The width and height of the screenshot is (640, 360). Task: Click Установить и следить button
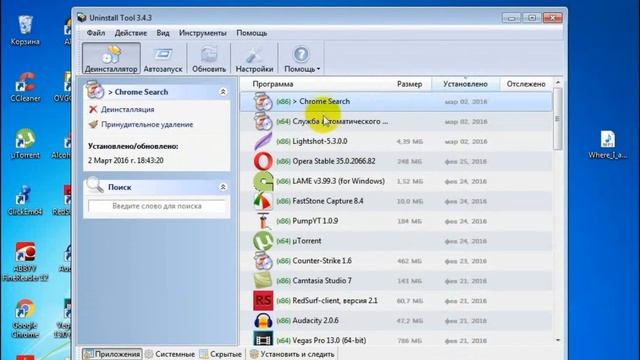coord(292,354)
